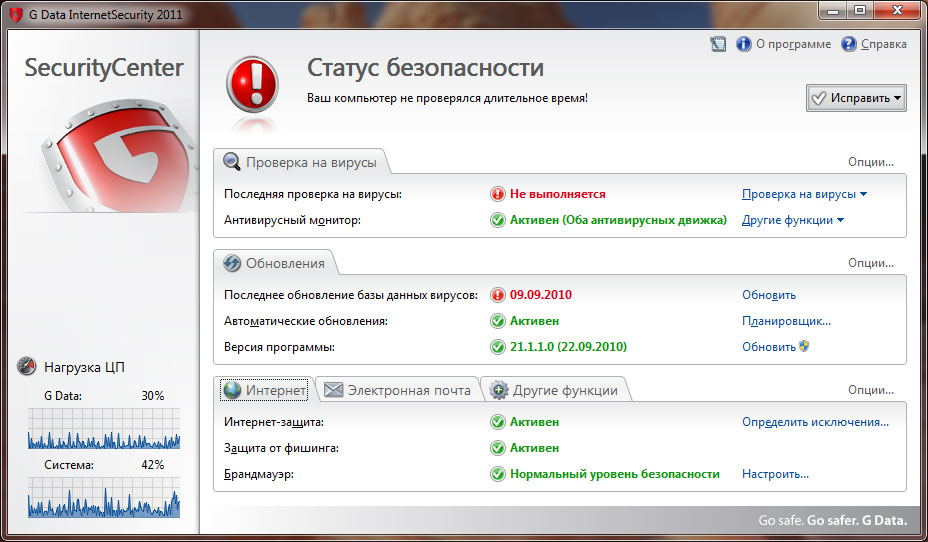Expand the Проверка на вирусы link menu
The image size is (928, 542).
pyautogui.click(x=804, y=194)
